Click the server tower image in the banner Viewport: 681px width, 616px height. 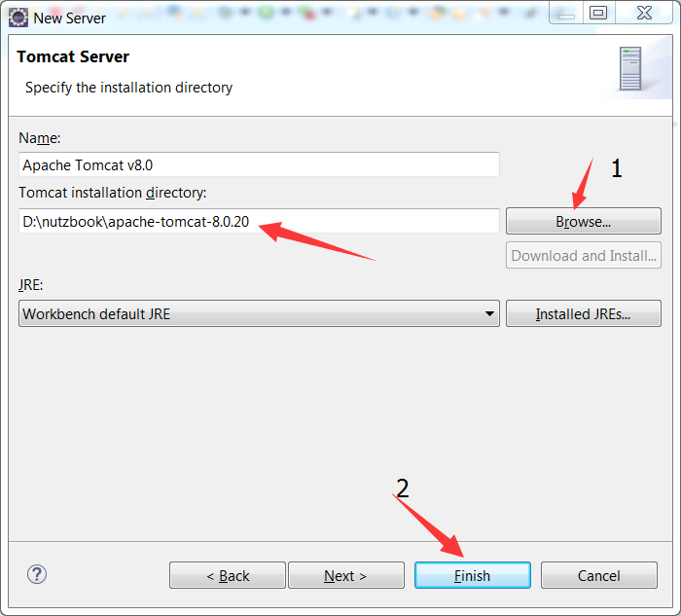point(630,69)
